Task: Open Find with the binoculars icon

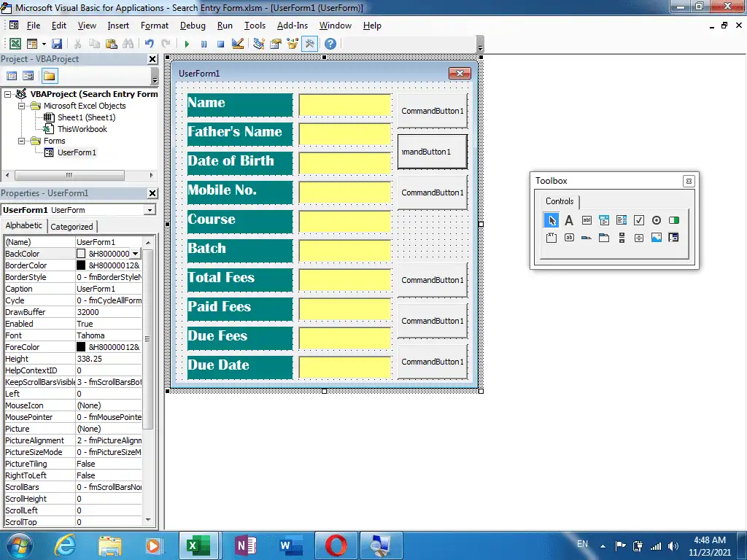Action: (128, 44)
